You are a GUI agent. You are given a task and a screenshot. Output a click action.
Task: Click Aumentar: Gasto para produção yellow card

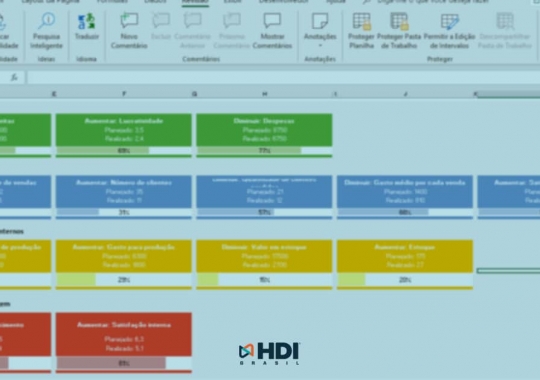pyautogui.click(x=124, y=256)
